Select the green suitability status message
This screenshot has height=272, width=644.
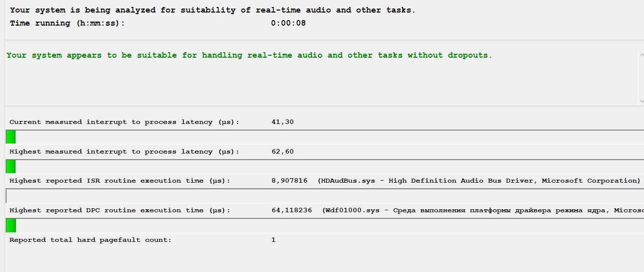pos(249,55)
